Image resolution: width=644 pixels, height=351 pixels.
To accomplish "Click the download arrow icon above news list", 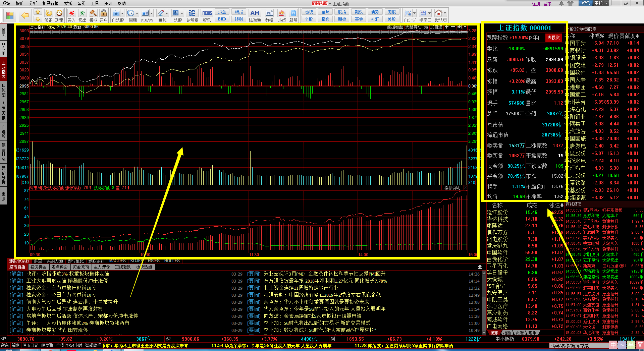I will [480, 267].
